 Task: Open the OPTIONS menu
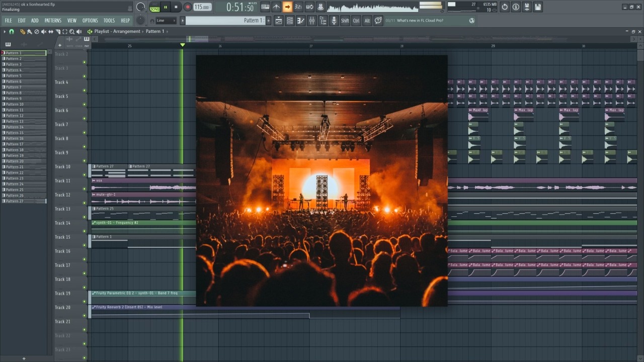pyautogui.click(x=90, y=21)
